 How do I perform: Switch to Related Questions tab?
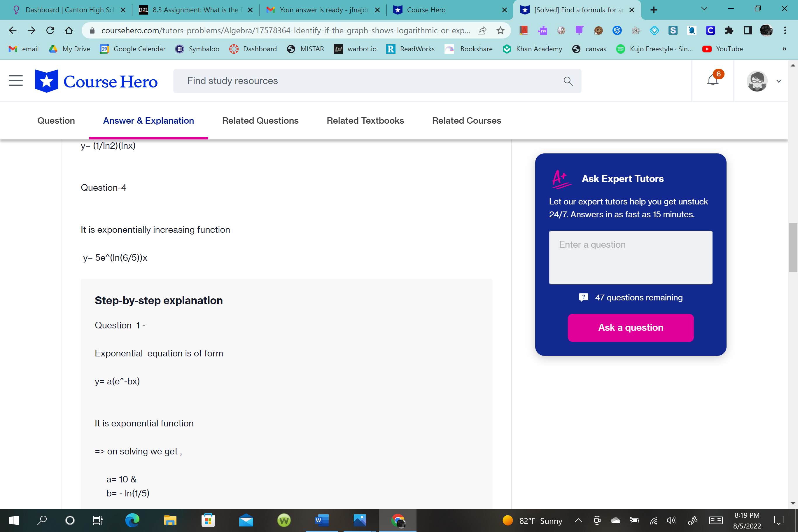click(260, 120)
